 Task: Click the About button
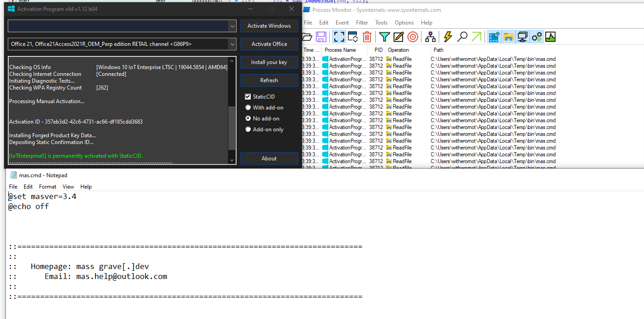[269, 159]
